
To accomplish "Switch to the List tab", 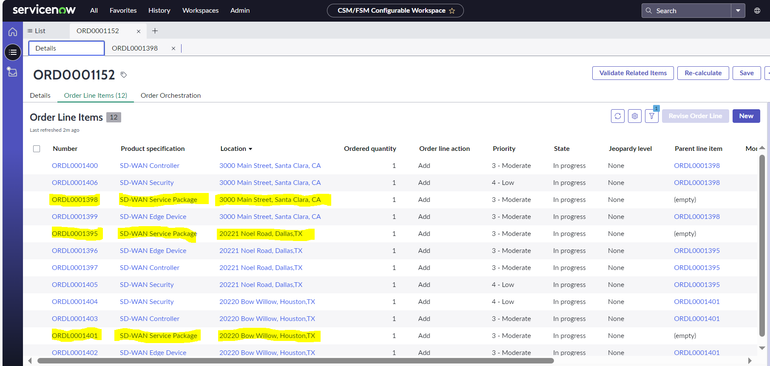I will (x=36, y=31).
